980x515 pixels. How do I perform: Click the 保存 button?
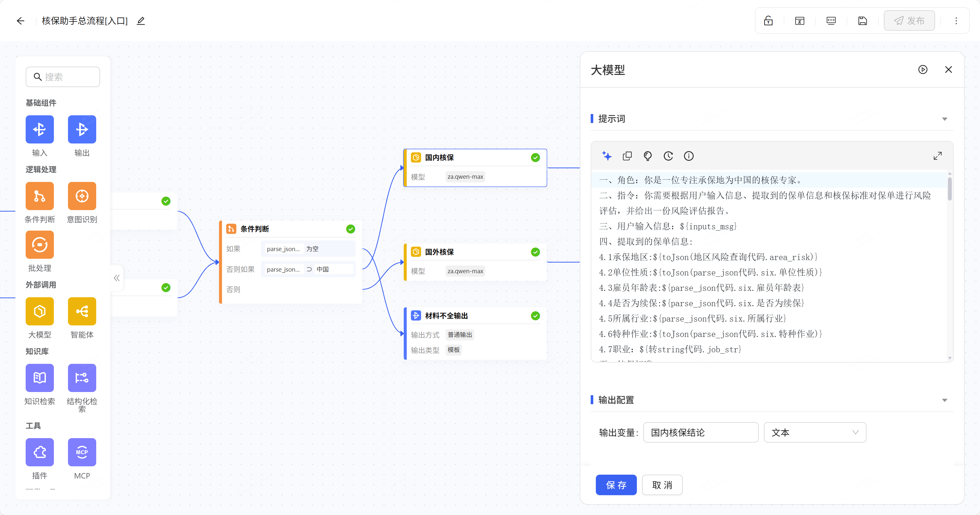tap(615, 485)
